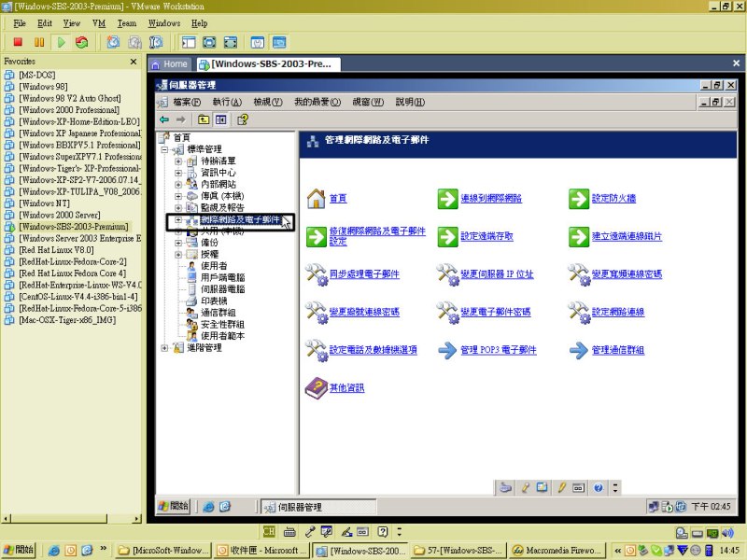Collapse the 標準管理 tree node
This screenshot has height=560, width=747.
pos(165,149)
